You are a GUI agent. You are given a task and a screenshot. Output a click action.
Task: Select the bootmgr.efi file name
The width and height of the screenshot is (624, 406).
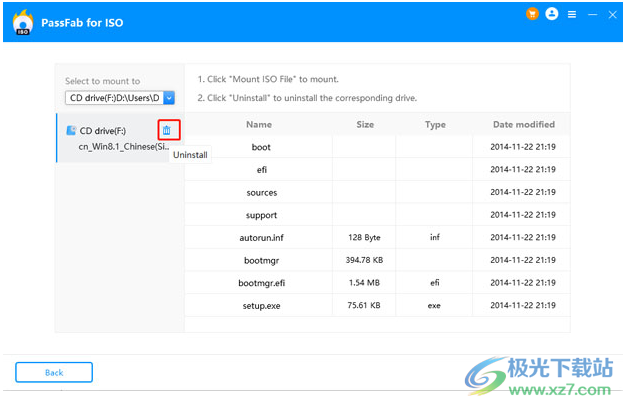click(261, 283)
